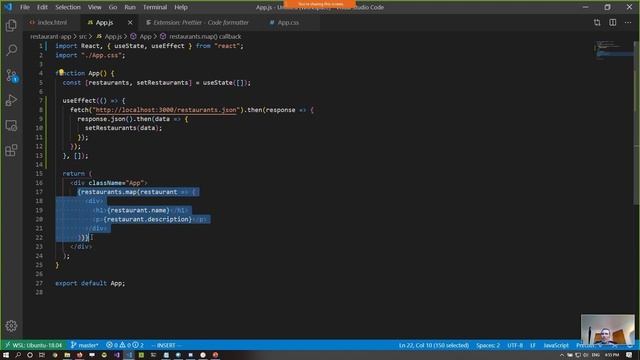The height and width of the screenshot is (360, 640).
Task: Open editor More Actions ellipsis menu
Action: coord(628,22)
